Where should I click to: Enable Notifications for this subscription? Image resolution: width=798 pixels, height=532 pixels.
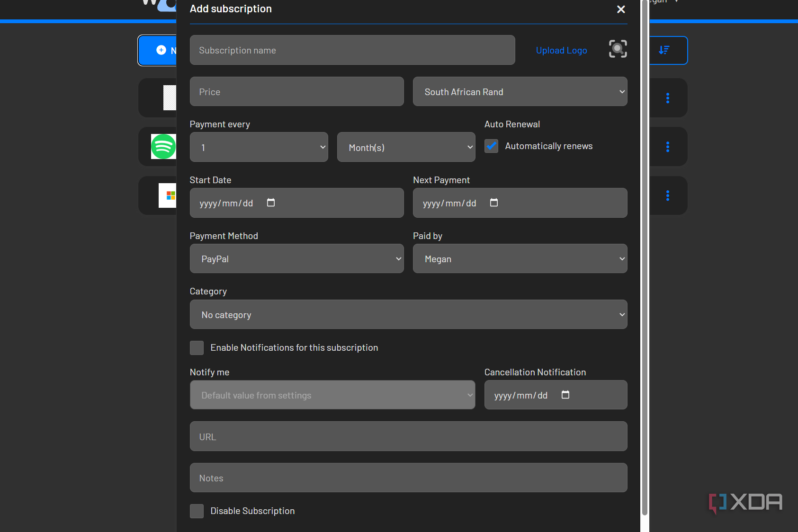[x=197, y=348]
